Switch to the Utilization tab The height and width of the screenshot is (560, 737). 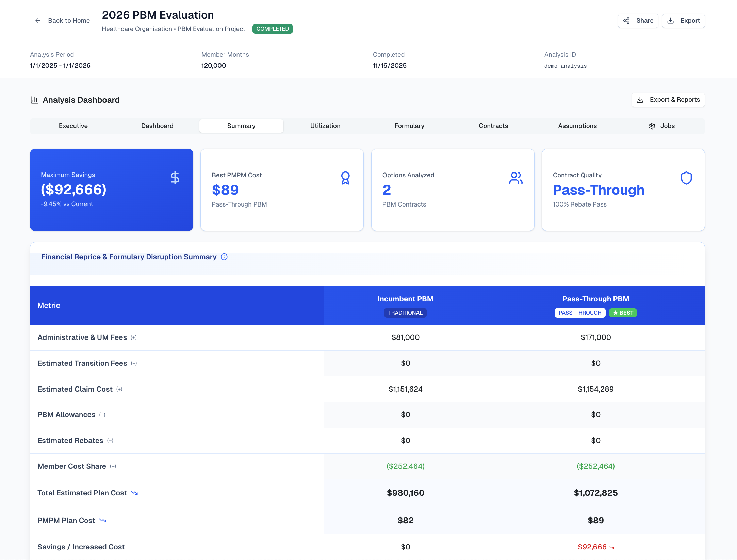[325, 126]
